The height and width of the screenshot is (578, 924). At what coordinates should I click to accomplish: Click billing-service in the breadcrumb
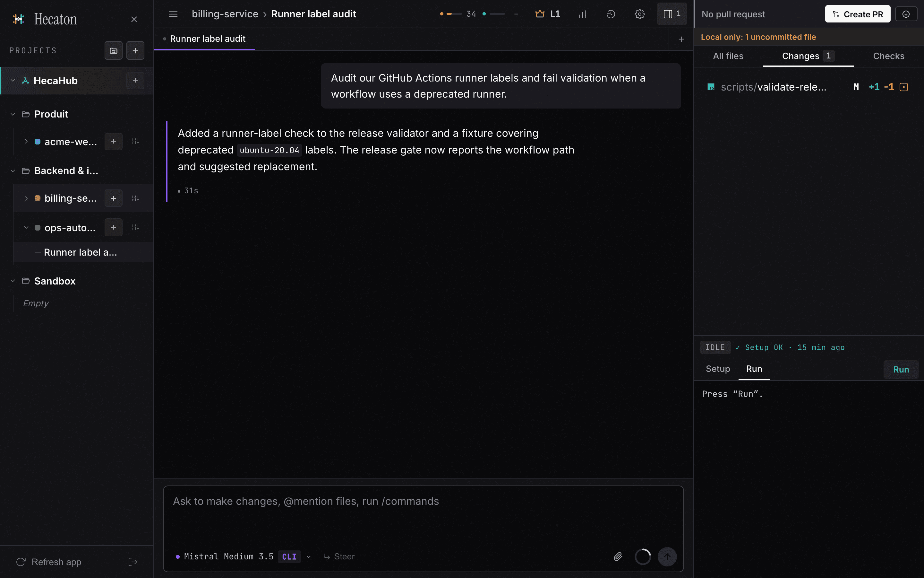pos(225,14)
